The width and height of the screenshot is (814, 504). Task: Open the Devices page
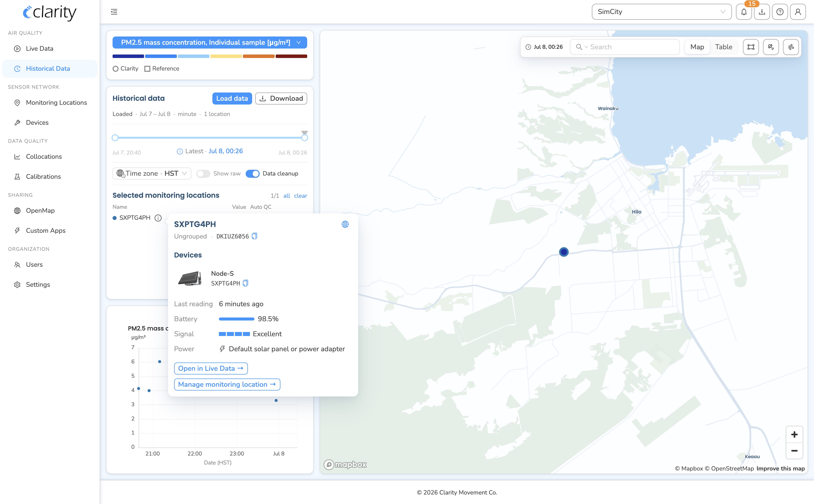(50, 123)
